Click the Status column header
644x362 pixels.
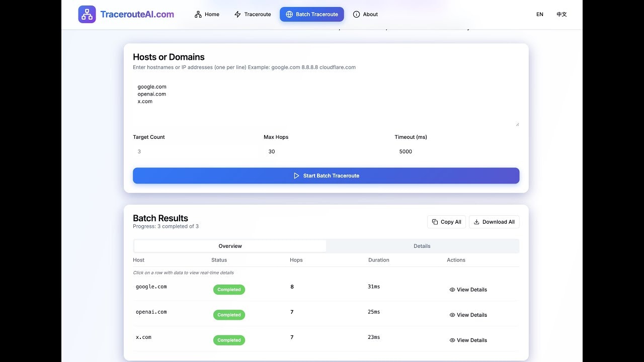pos(219,260)
